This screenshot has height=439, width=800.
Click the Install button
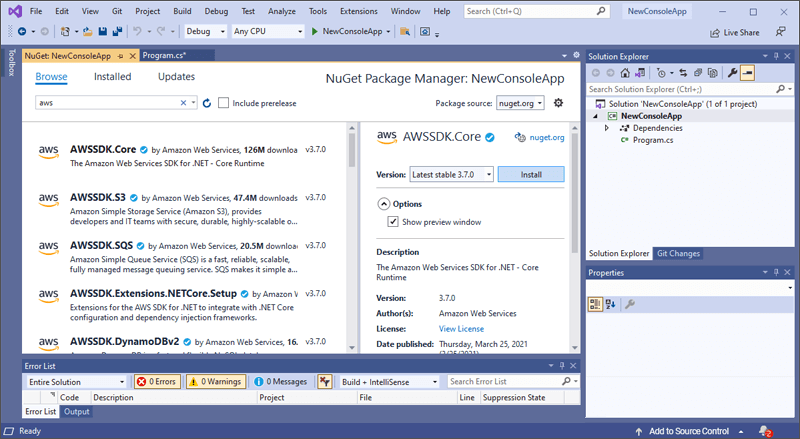pos(531,175)
